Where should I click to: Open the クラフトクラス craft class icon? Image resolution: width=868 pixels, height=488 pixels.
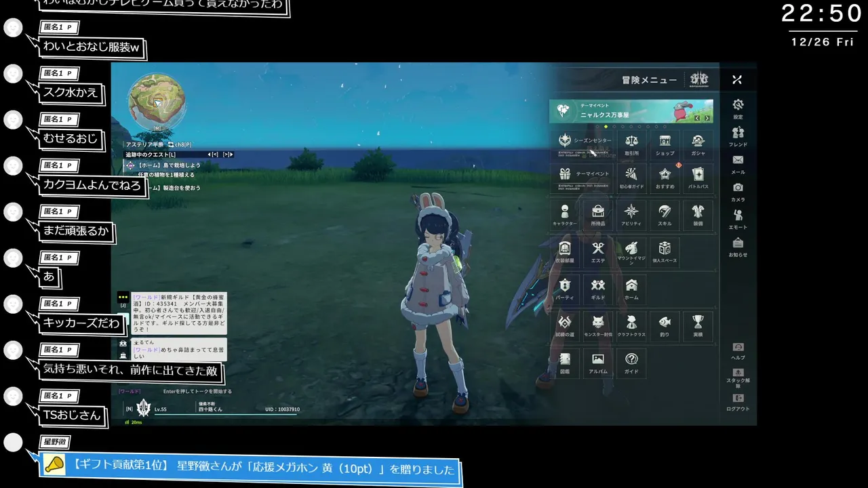point(631,326)
